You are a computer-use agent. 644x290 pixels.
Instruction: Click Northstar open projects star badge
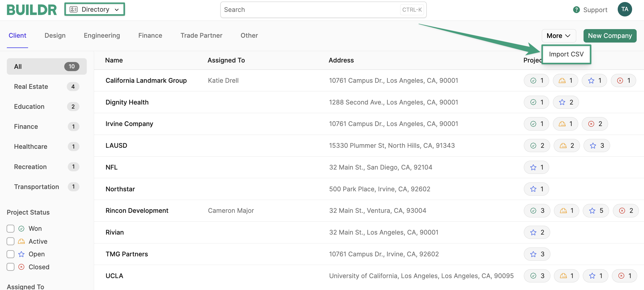[536, 189]
